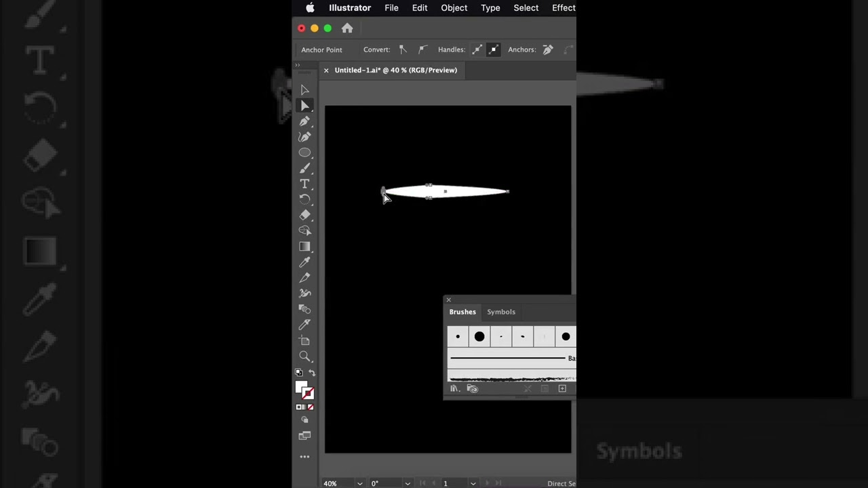Select the second large round brush

[479, 337]
